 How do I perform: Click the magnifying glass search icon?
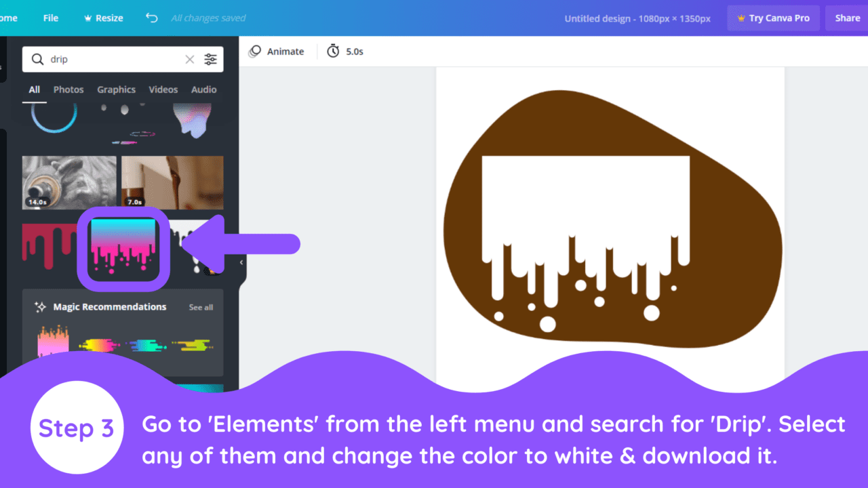37,59
